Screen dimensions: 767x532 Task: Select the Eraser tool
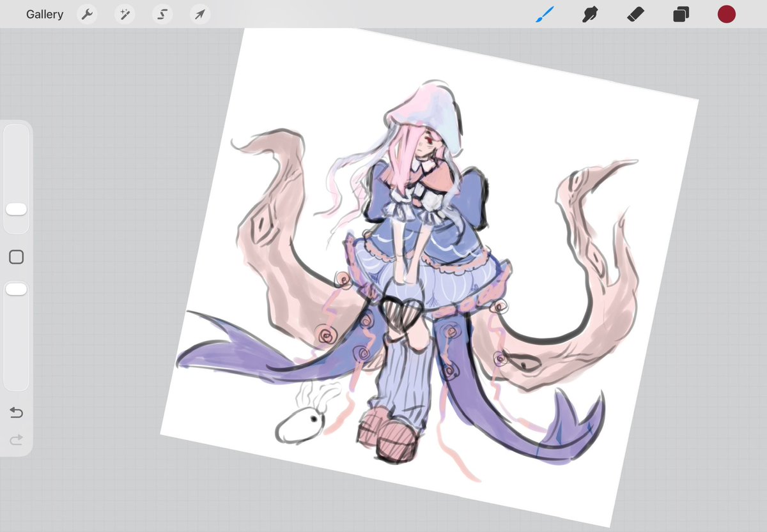tap(635, 14)
